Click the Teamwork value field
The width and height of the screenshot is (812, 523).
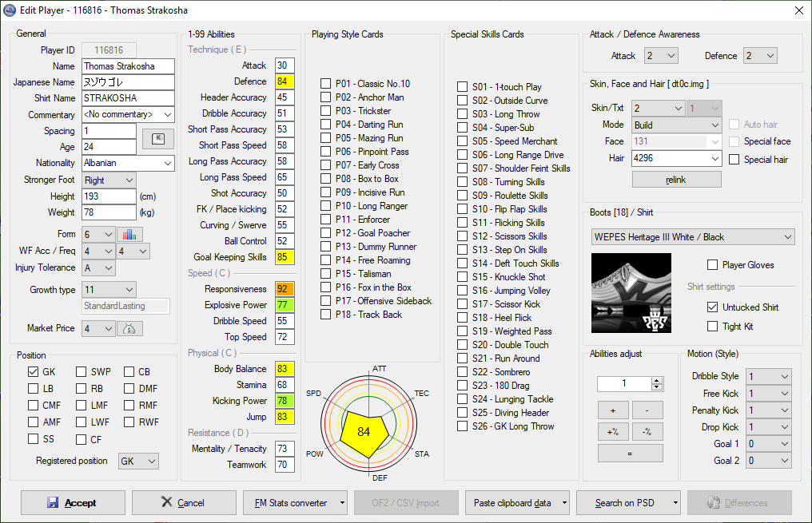tap(285, 465)
